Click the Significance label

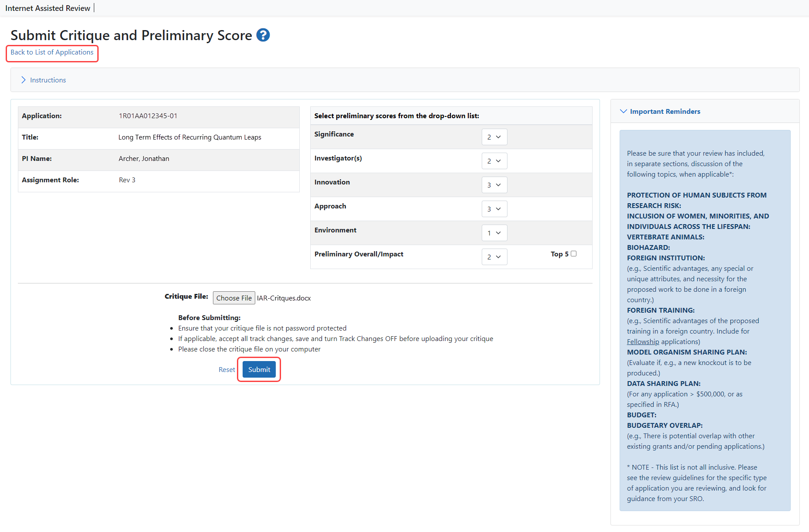334,134
